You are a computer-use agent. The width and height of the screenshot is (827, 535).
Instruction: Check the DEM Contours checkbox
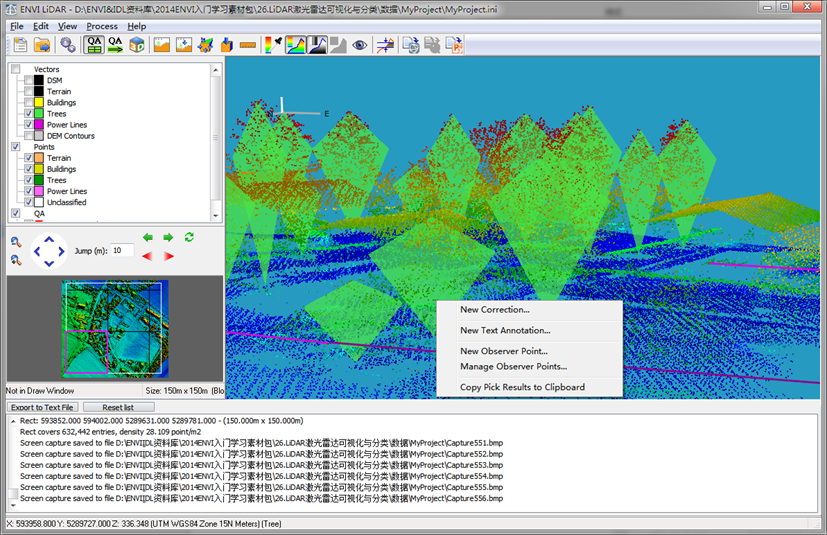click(x=28, y=136)
